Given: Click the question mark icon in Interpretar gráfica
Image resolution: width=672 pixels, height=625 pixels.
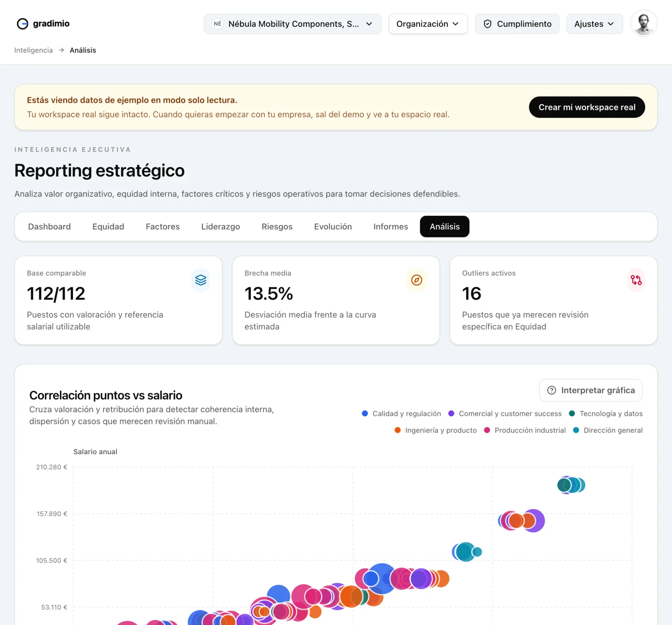Looking at the screenshot, I should pos(551,390).
